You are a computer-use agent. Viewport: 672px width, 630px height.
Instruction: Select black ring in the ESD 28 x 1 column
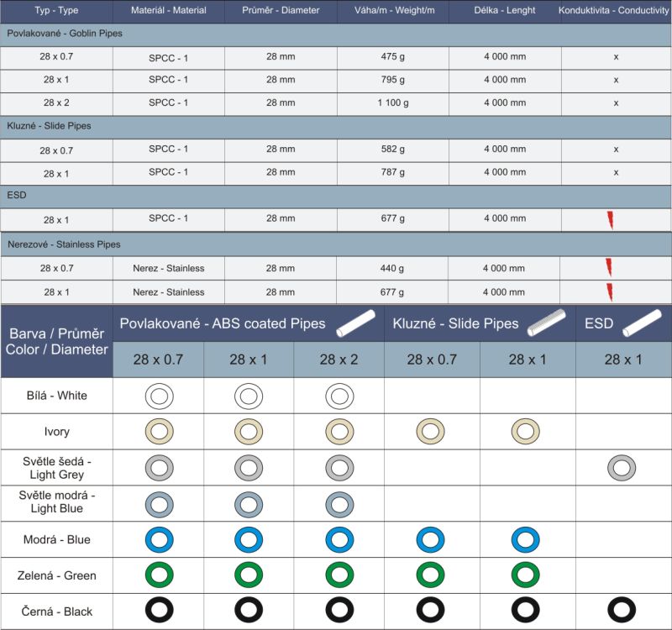pos(622,610)
